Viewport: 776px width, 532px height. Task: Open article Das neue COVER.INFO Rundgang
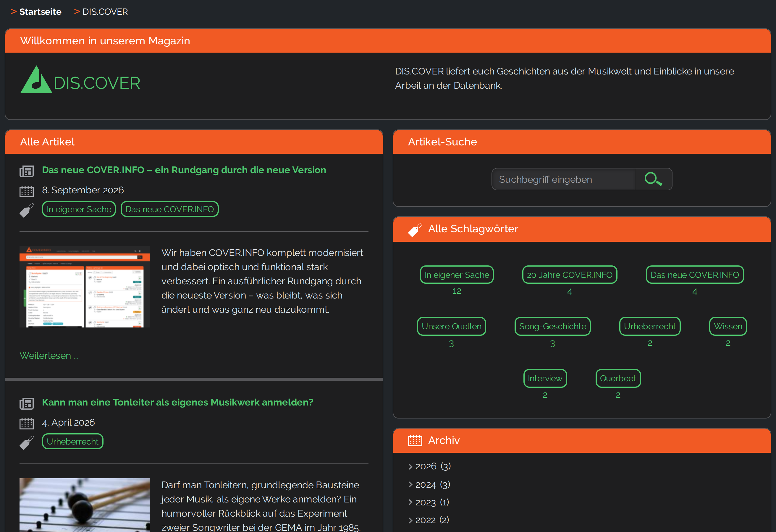(184, 170)
